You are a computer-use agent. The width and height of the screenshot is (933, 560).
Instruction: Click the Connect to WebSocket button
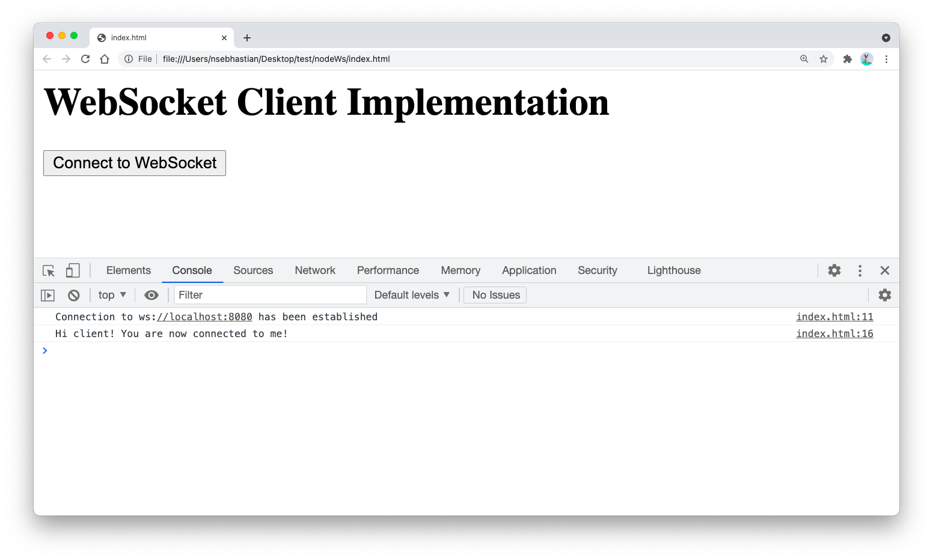[135, 163]
